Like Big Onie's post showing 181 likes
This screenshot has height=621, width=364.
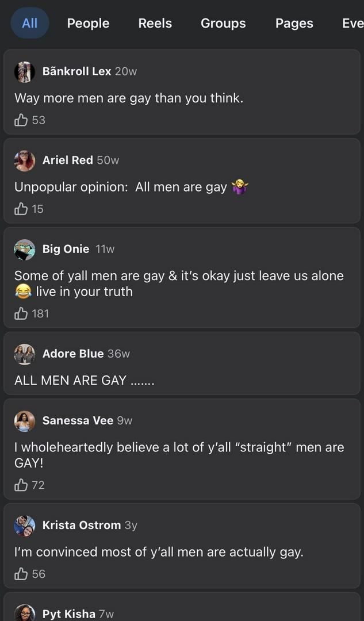21,313
